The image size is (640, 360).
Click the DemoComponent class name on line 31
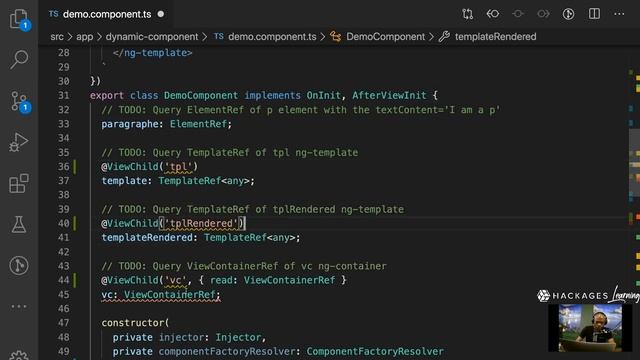tap(201, 96)
